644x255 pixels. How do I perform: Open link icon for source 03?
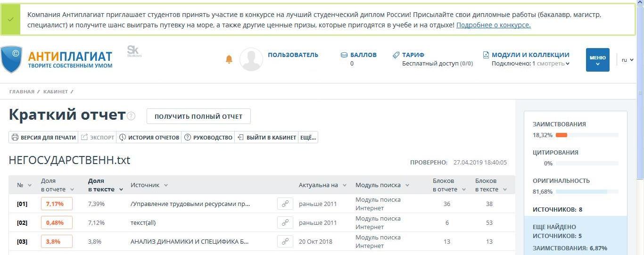click(285, 241)
